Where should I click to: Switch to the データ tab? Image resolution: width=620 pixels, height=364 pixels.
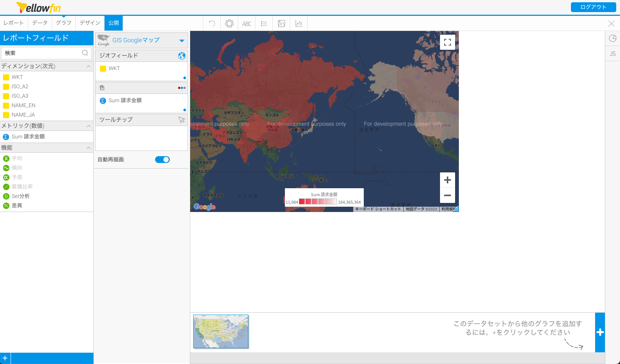40,23
